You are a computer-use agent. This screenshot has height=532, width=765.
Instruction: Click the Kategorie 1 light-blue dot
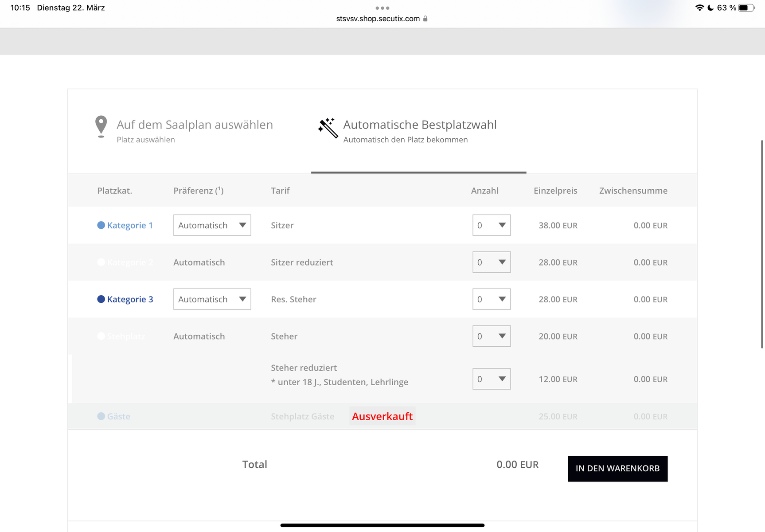tap(101, 225)
